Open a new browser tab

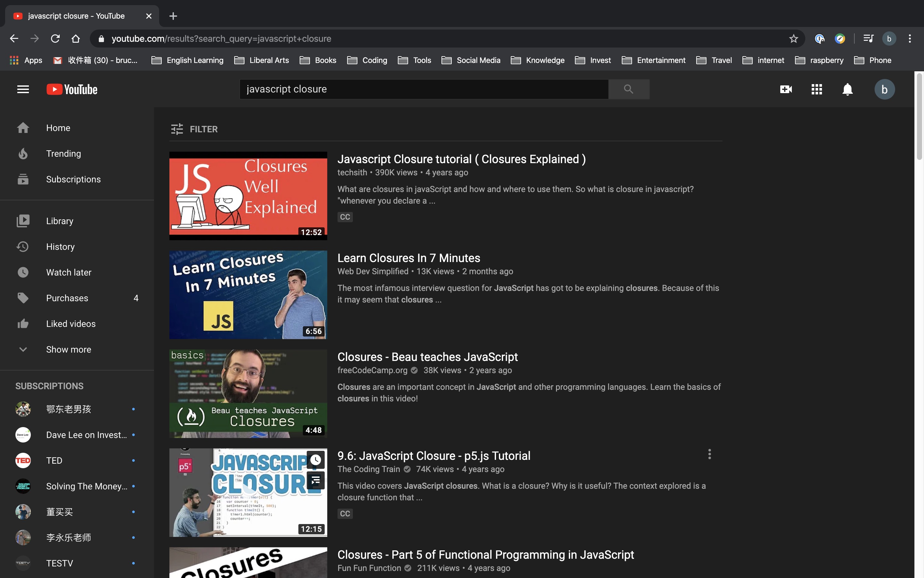click(x=173, y=16)
